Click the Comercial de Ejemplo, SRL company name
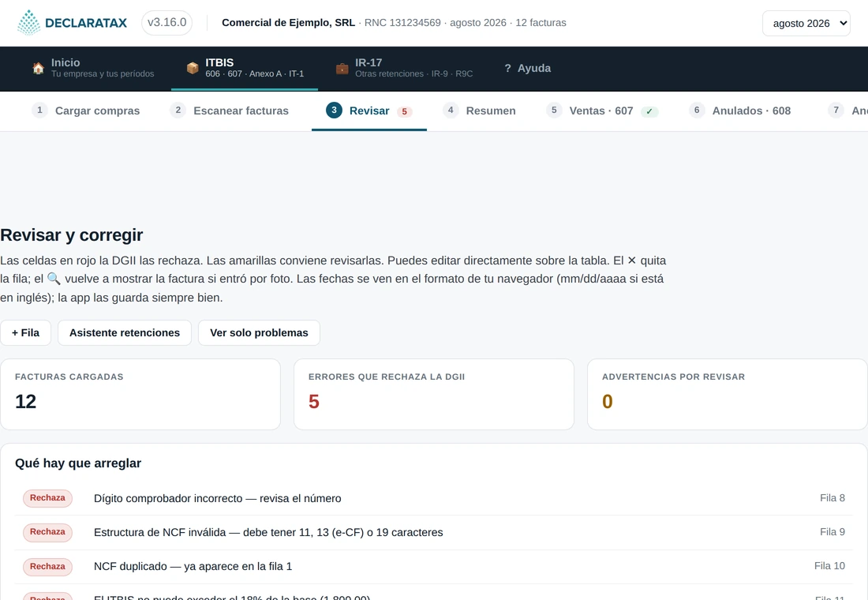 click(x=288, y=23)
